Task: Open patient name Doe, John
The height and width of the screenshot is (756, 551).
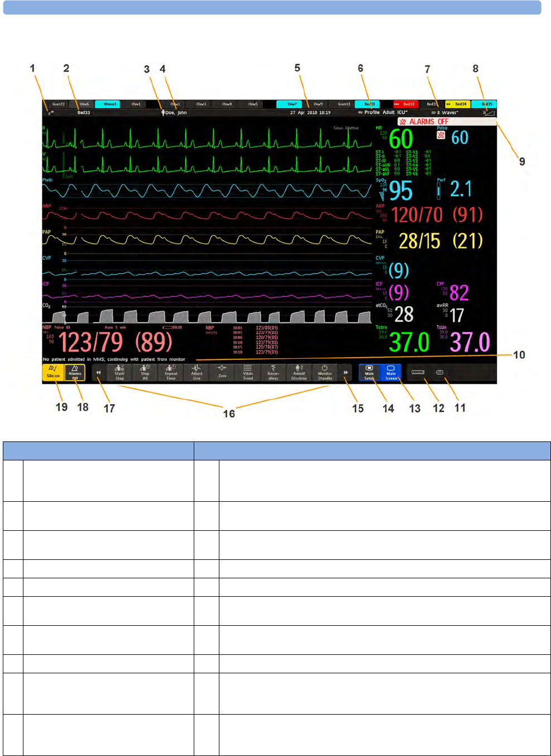Action: pyautogui.click(x=176, y=113)
